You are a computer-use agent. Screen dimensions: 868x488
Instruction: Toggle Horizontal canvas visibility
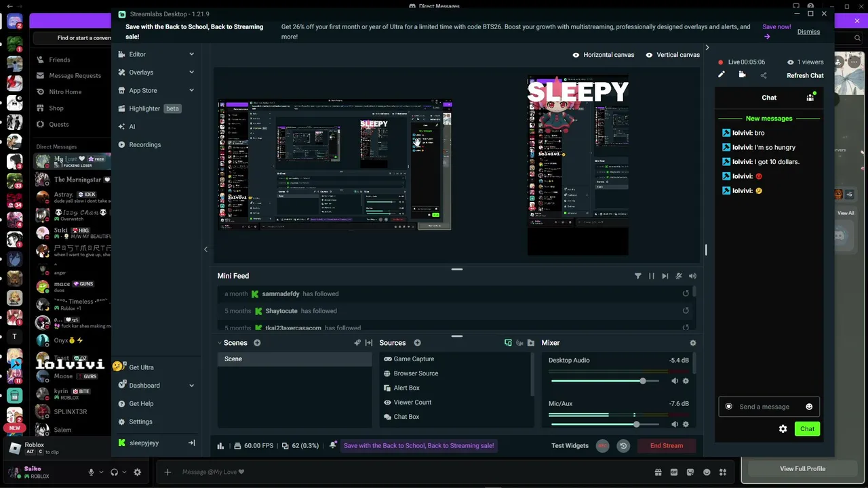576,55
